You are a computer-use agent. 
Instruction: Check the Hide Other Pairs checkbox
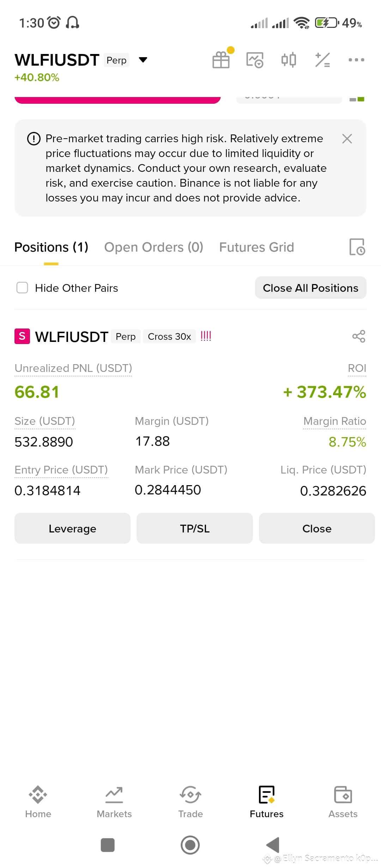pyautogui.click(x=22, y=288)
